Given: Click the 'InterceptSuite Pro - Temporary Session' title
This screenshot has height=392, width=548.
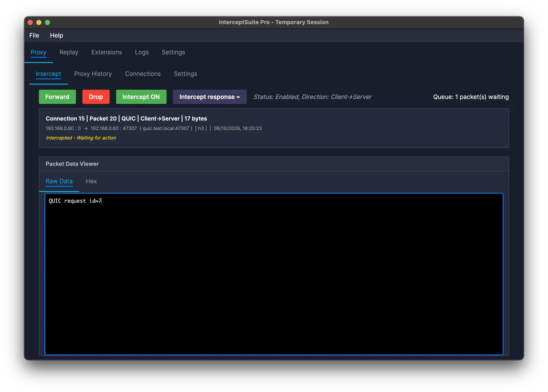Looking at the screenshot, I should pyautogui.click(x=274, y=22).
